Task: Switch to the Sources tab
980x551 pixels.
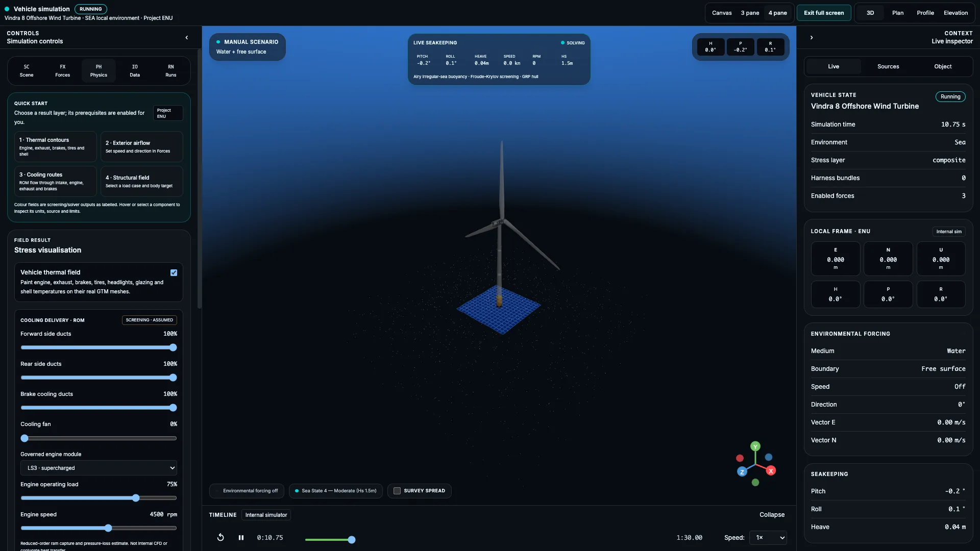Action: click(888, 66)
